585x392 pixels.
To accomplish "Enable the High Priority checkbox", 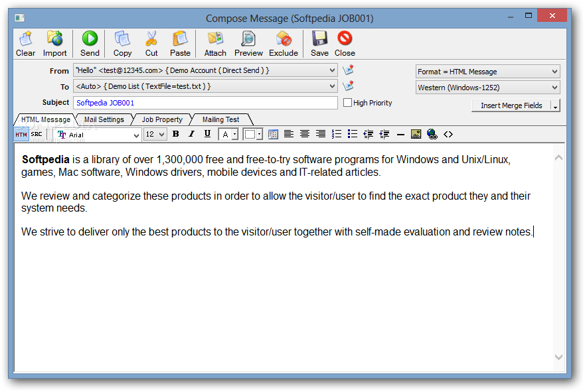I will point(347,102).
